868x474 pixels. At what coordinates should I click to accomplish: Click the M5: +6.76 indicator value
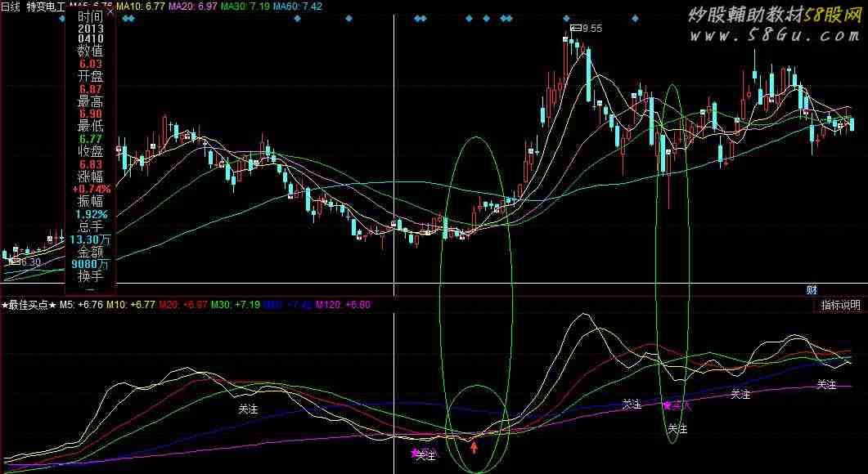(x=82, y=304)
